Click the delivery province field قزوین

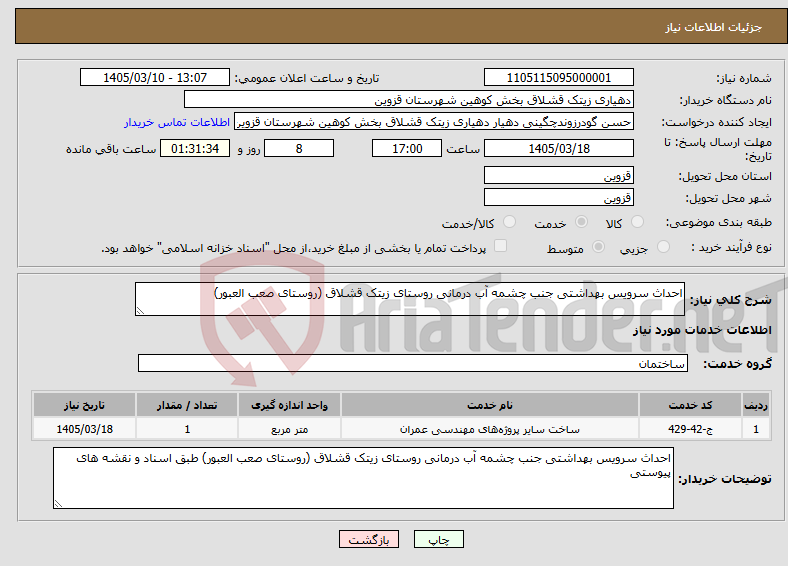(558, 175)
